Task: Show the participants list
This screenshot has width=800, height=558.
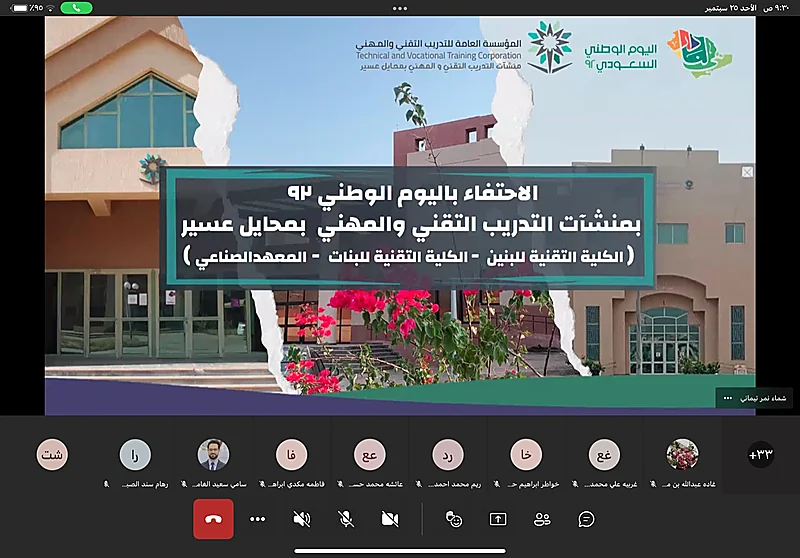Action: [542, 519]
